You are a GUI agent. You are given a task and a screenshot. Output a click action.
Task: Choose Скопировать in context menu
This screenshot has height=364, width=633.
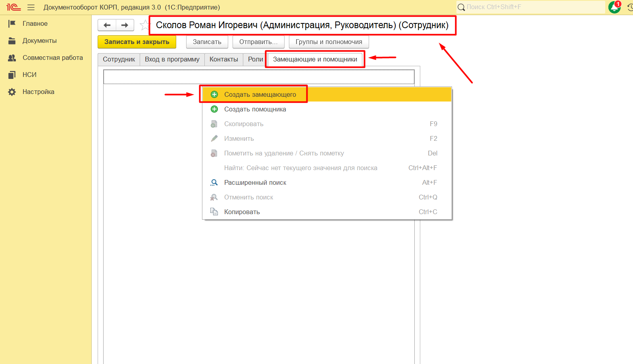pos(327,124)
